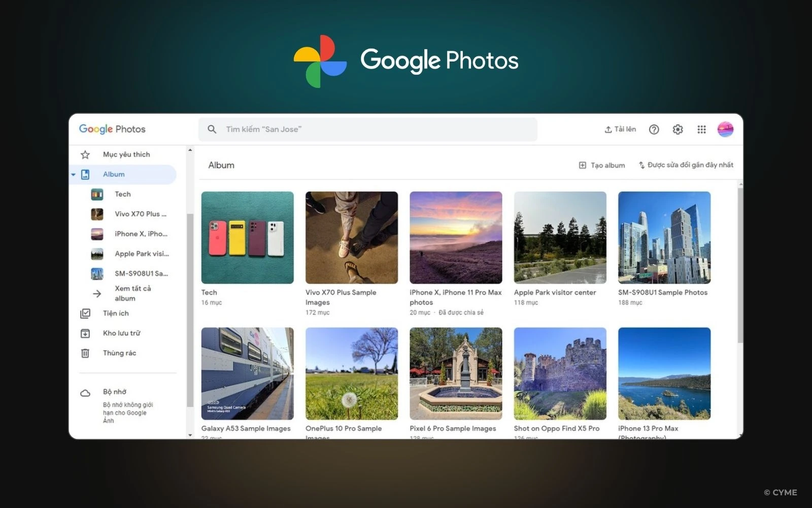Screen dimensions: 812x508
Task: Click the profile avatar icon
Action: (x=725, y=129)
